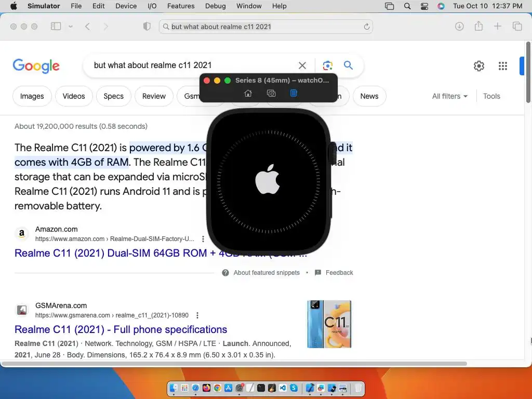Open Finder from the Dock
This screenshot has width=532, height=399.
click(x=174, y=388)
